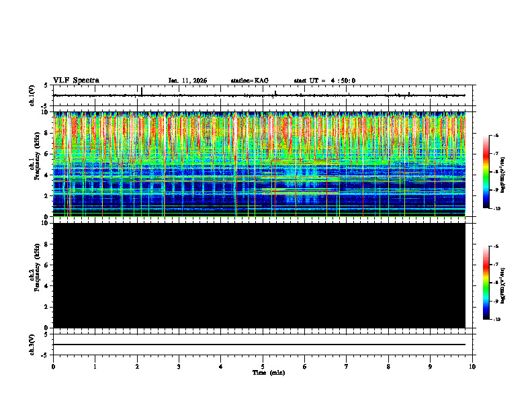This screenshot has width=532, height=411.
Task: Click the ch.1 spectrogram color scale bar
Action: tap(486, 172)
